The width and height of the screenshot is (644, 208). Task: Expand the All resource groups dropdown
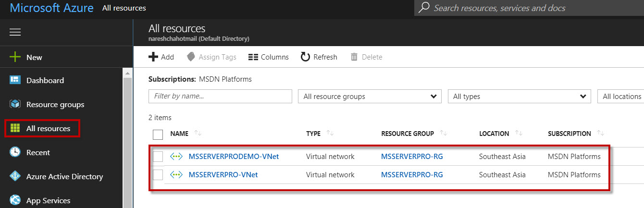369,97
